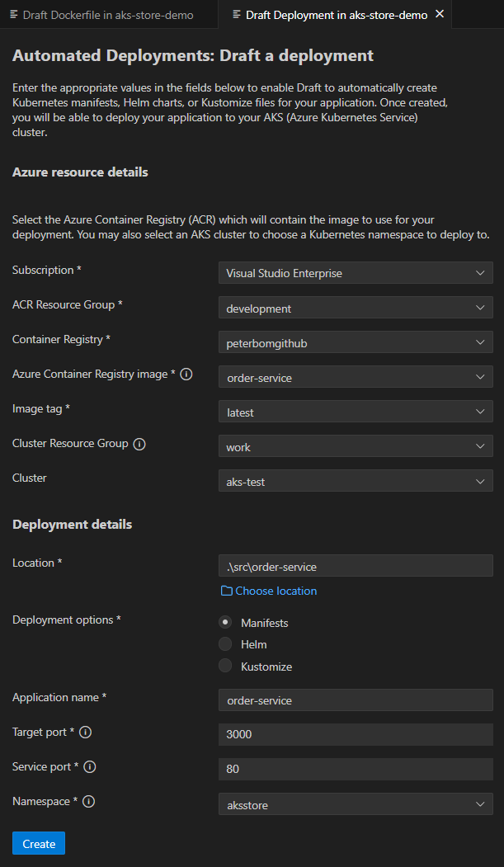Select the Manifests deployment option
Image resolution: width=504 pixels, height=867 pixels.
(x=225, y=622)
